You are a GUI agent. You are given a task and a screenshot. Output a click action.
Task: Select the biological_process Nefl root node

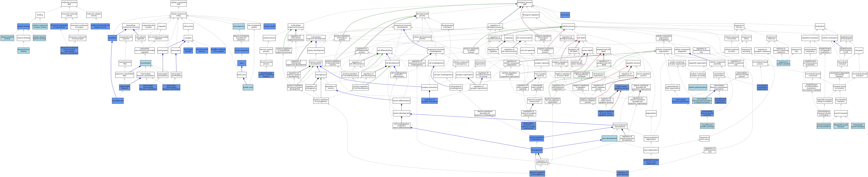525,3
